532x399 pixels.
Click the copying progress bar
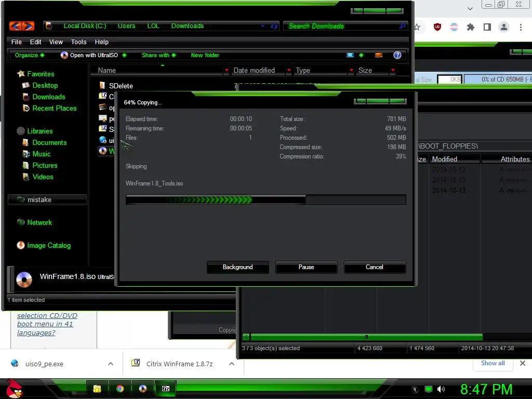pos(265,200)
